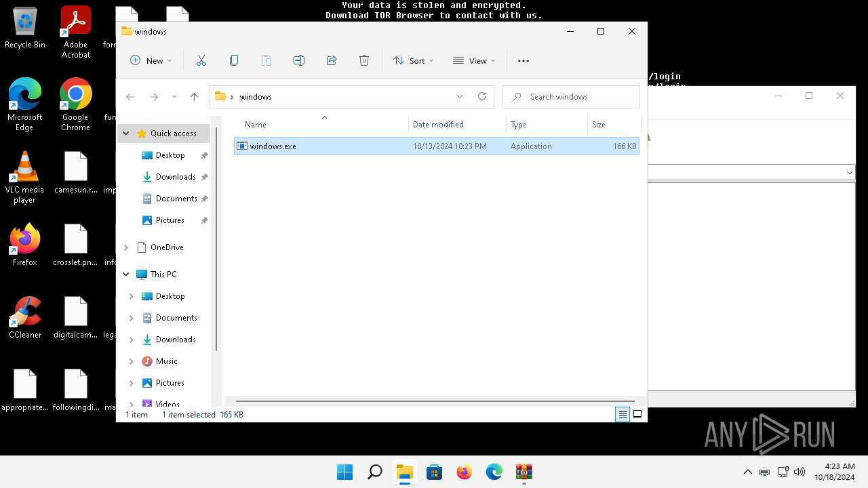This screenshot has width=868, height=488.
Task: Open Firefox desktop shortcut
Action: tap(24, 245)
